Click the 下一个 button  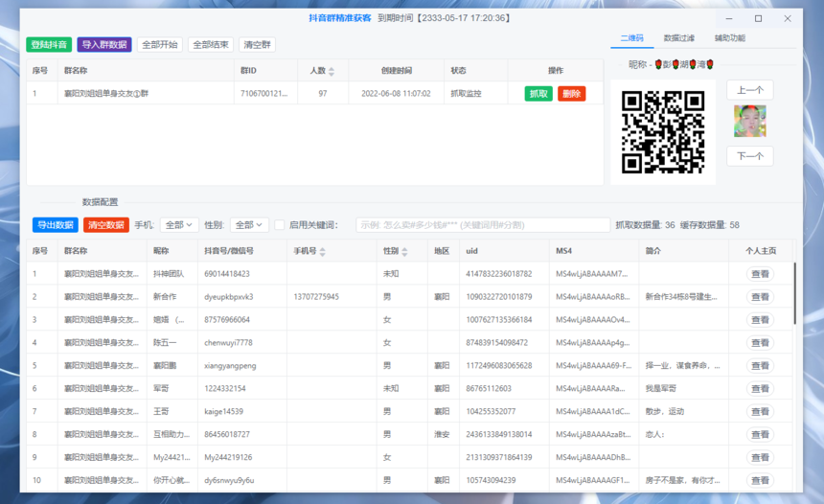tap(750, 156)
